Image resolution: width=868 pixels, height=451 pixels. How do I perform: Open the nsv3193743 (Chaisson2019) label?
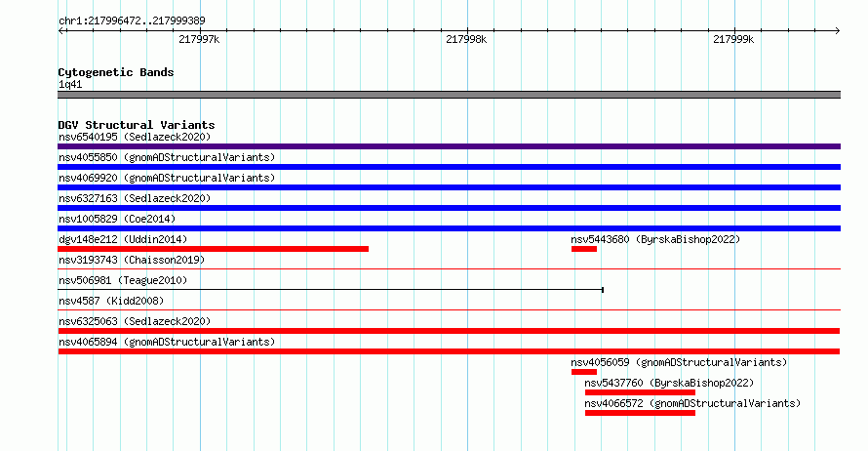(x=132, y=260)
